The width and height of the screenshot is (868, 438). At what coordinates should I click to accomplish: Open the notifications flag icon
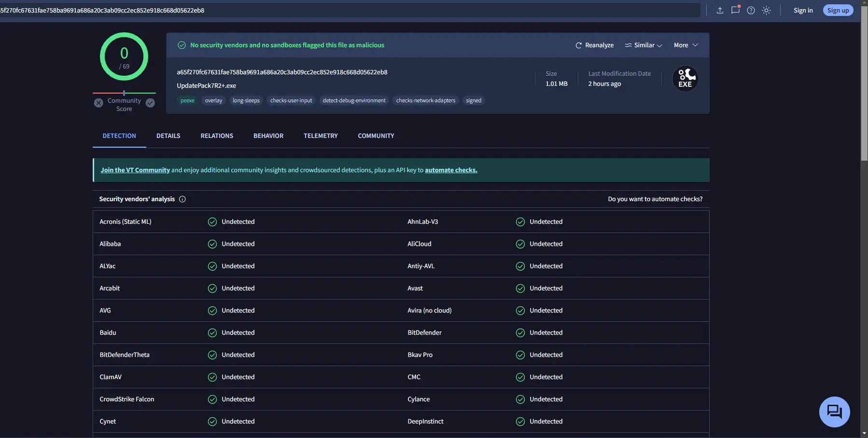tap(735, 10)
